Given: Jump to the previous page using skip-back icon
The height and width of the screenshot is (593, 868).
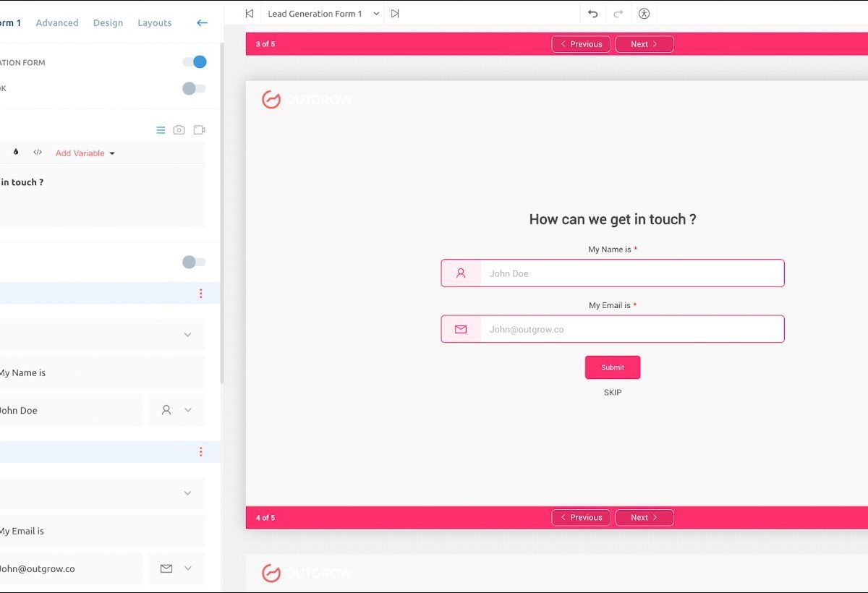Looking at the screenshot, I should (250, 14).
